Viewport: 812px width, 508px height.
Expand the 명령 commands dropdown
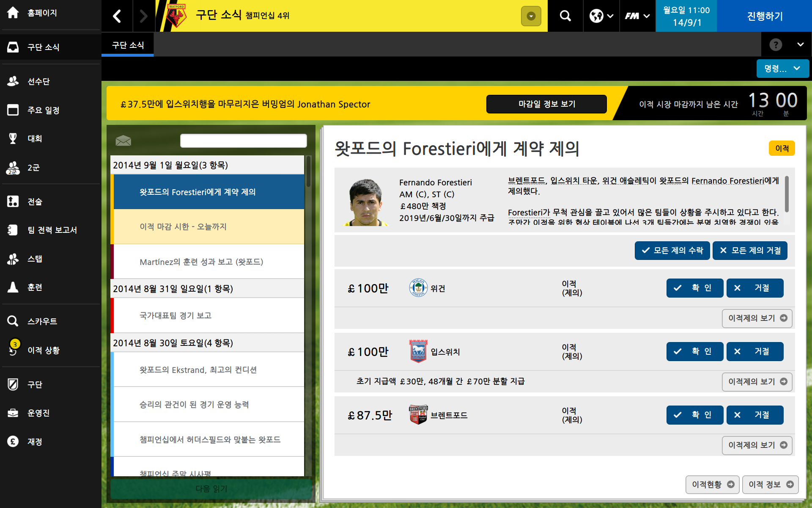click(782, 69)
